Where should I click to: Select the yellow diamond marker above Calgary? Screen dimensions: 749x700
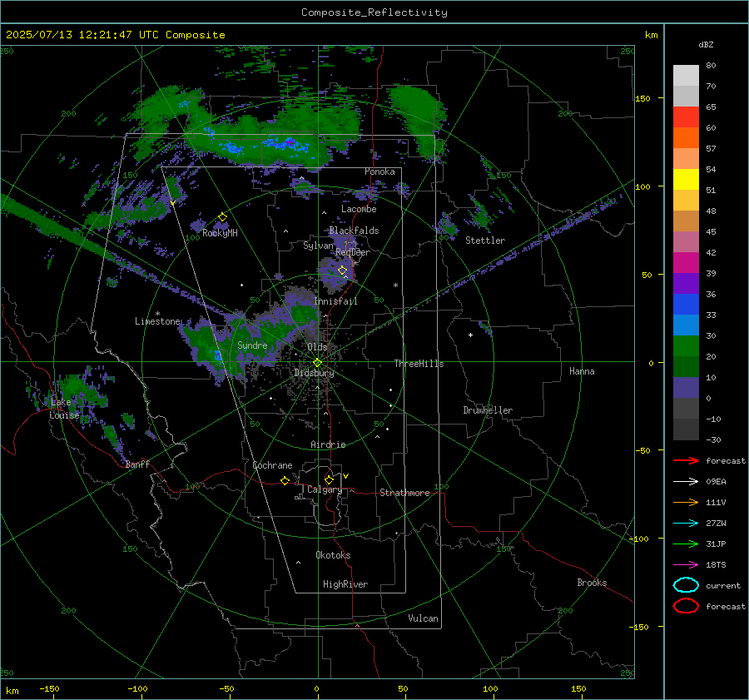[329, 479]
